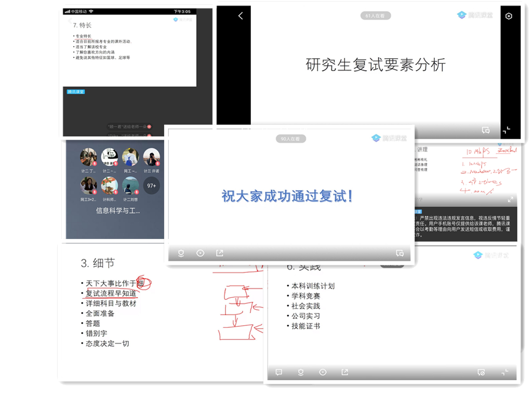Click share icon on the 实践 video toolbar
Viewport: 532px width, 399px height.
(x=344, y=372)
